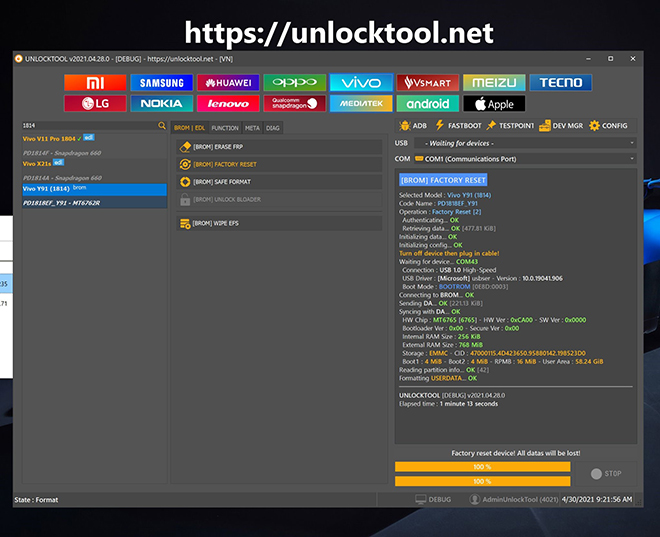Open the Testpoint tool
The width and height of the screenshot is (660, 537).
point(510,125)
